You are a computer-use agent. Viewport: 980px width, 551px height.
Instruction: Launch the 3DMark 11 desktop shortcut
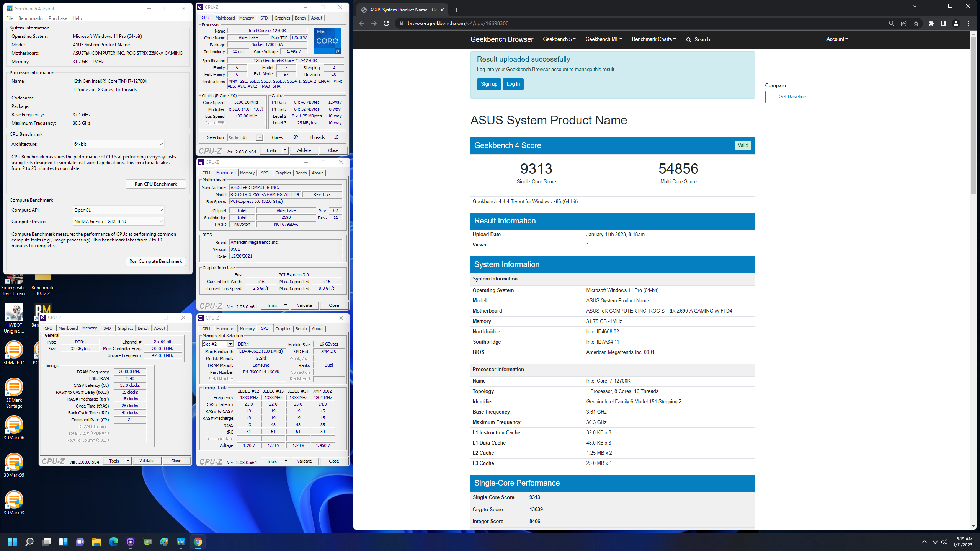[14, 352]
